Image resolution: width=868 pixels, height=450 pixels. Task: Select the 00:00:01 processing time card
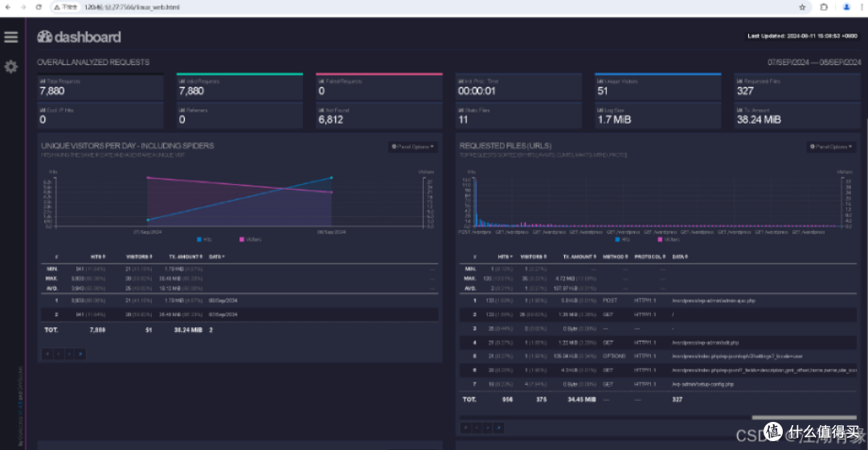pyautogui.click(x=518, y=86)
